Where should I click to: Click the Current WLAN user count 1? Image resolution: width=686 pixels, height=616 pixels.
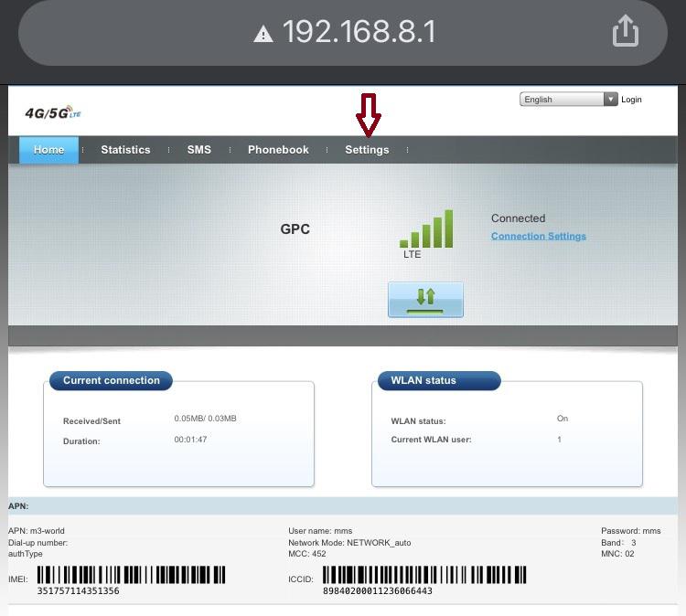[559, 440]
